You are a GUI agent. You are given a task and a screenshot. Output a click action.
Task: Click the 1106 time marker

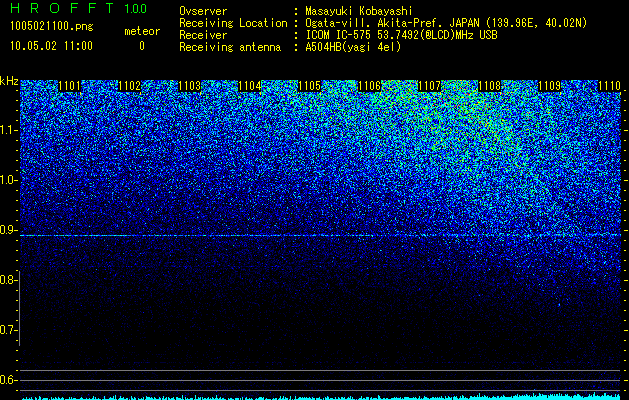click(x=369, y=86)
